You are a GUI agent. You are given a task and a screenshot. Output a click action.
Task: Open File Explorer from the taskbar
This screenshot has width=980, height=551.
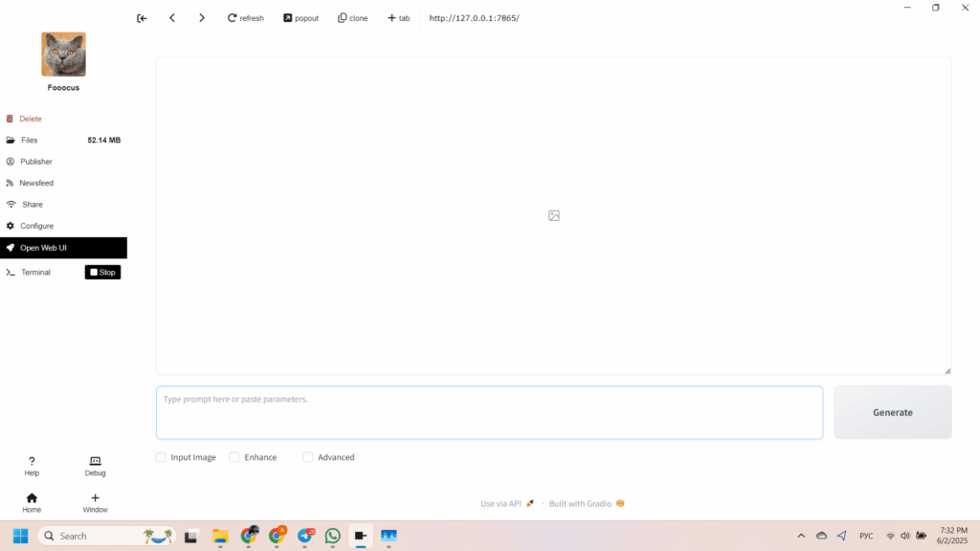(220, 536)
